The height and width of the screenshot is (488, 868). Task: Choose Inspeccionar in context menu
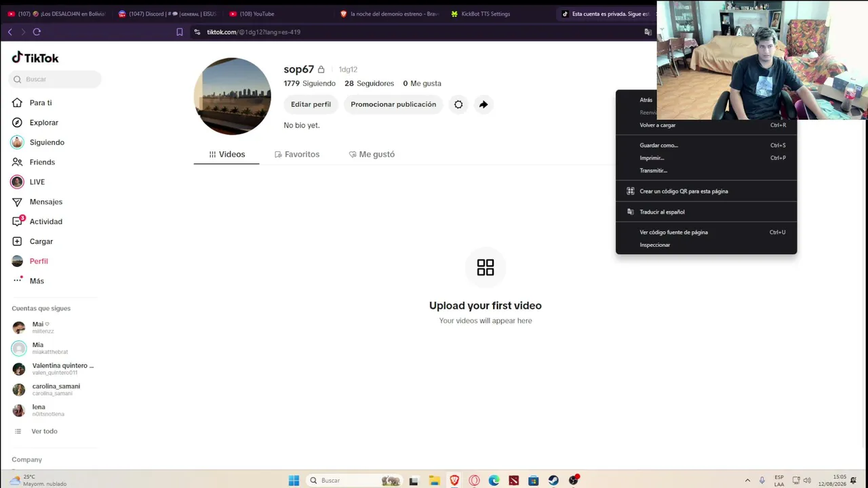pos(706,245)
